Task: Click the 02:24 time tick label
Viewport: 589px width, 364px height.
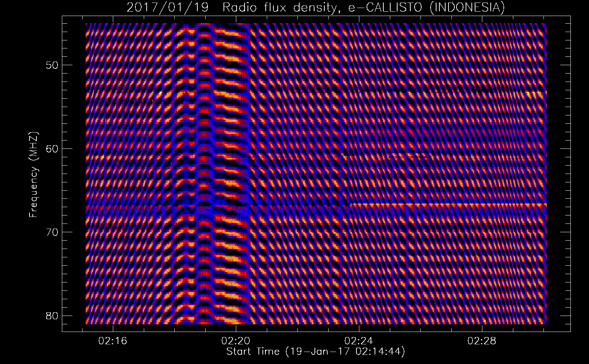Action: (x=359, y=341)
